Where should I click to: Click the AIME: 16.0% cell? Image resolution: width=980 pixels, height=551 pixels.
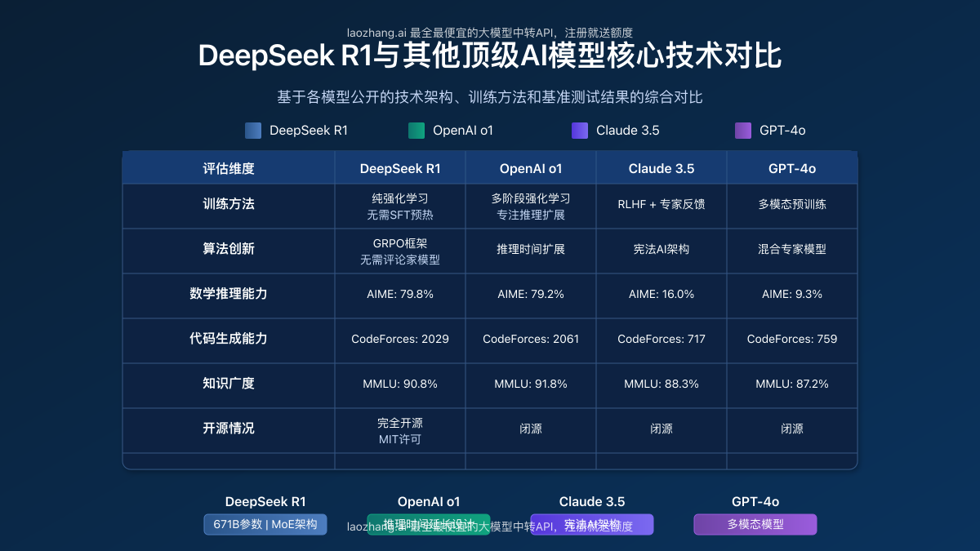click(661, 294)
